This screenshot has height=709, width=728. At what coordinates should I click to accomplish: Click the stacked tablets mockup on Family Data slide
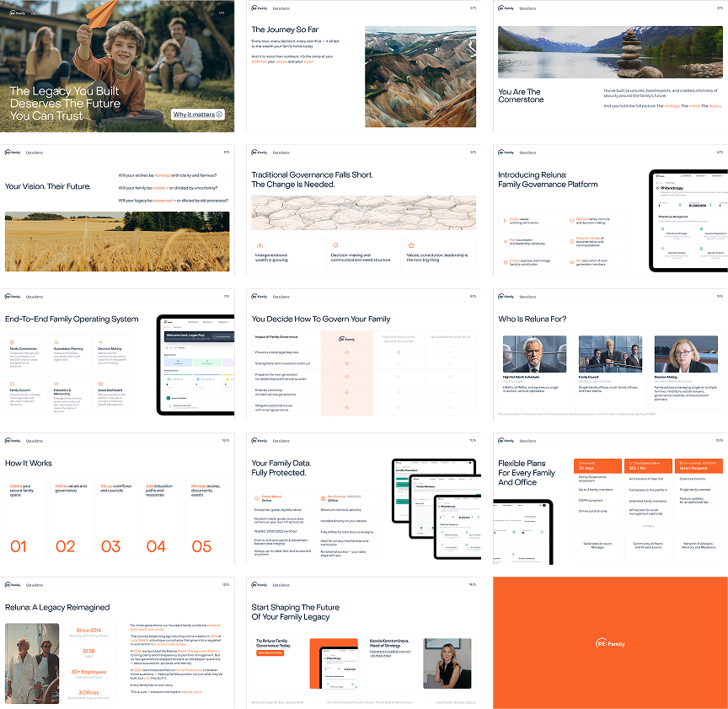436,508
